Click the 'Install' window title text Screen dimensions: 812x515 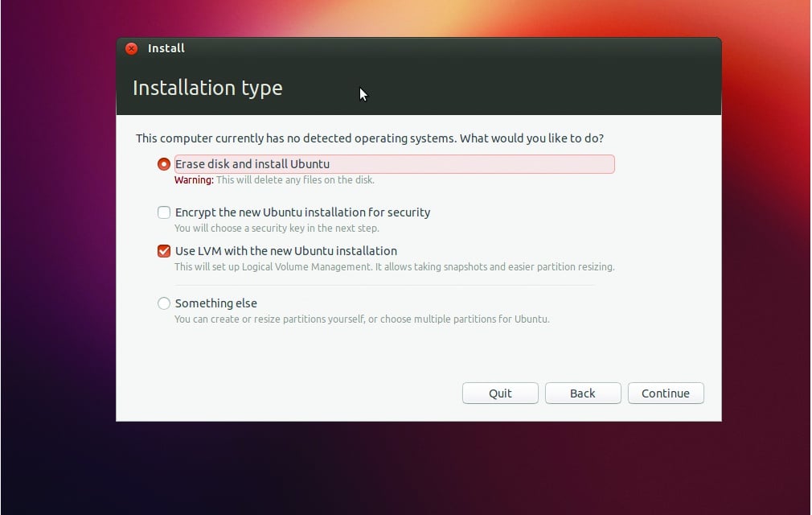pos(166,48)
